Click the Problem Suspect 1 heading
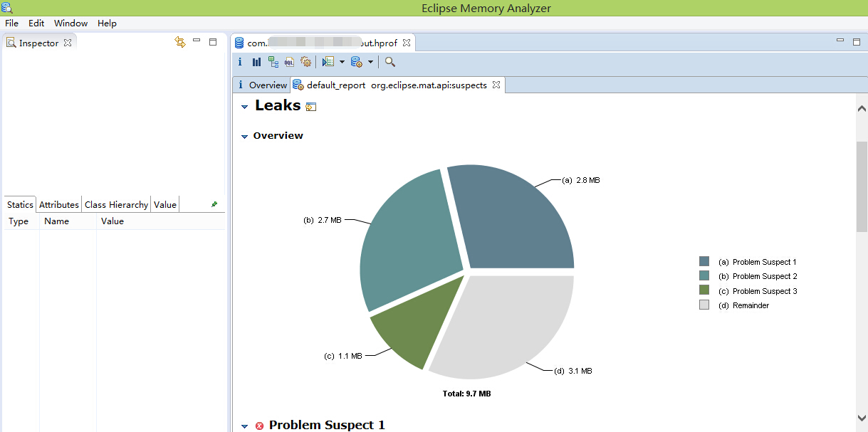The width and height of the screenshot is (868, 432). tap(327, 425)
